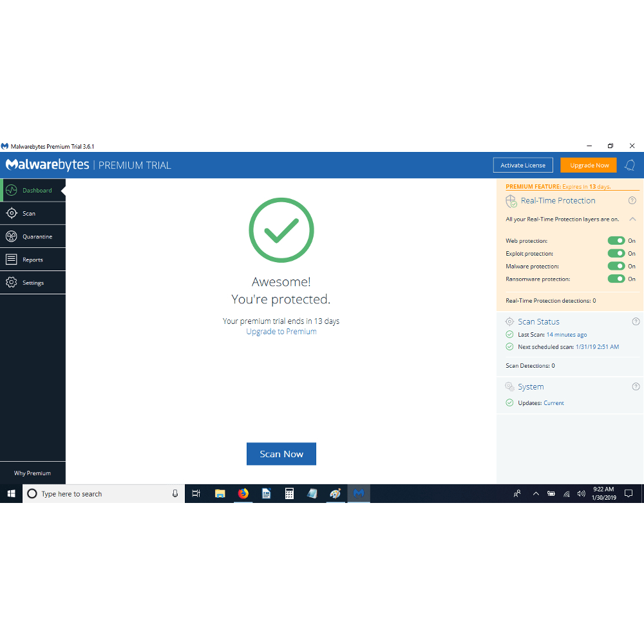The height and width of the screenshot is (644, 644).
Task: Click the Upgrade to Premium link
Action: [x=281, y=332]
